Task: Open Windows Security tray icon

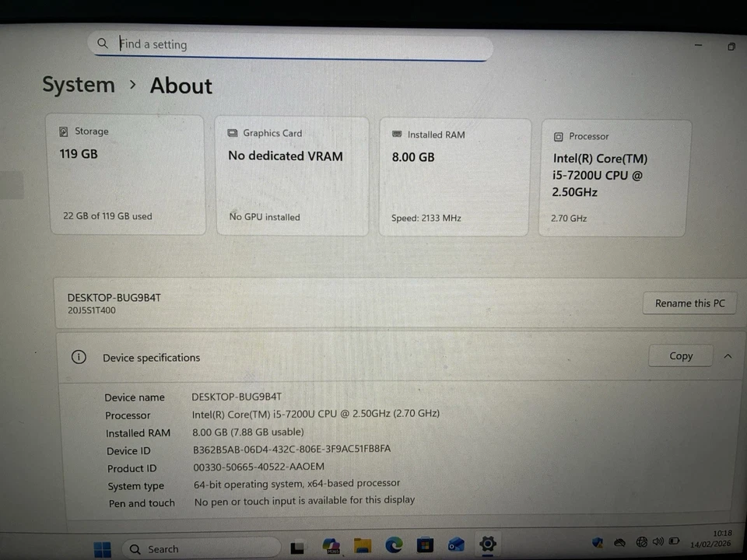Action: (598, 542)
